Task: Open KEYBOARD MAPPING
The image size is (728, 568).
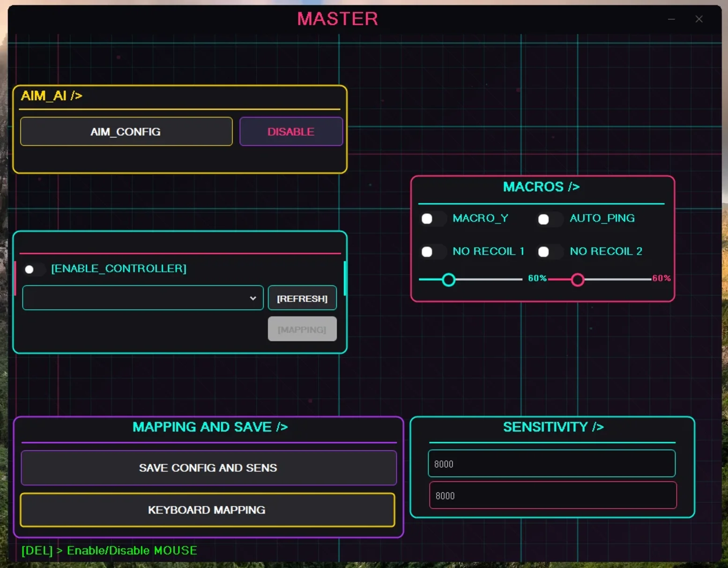Action: tap(207, 510)
